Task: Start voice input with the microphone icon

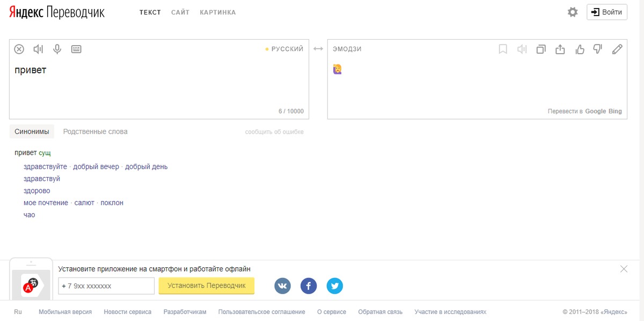Action: point(57,49)
